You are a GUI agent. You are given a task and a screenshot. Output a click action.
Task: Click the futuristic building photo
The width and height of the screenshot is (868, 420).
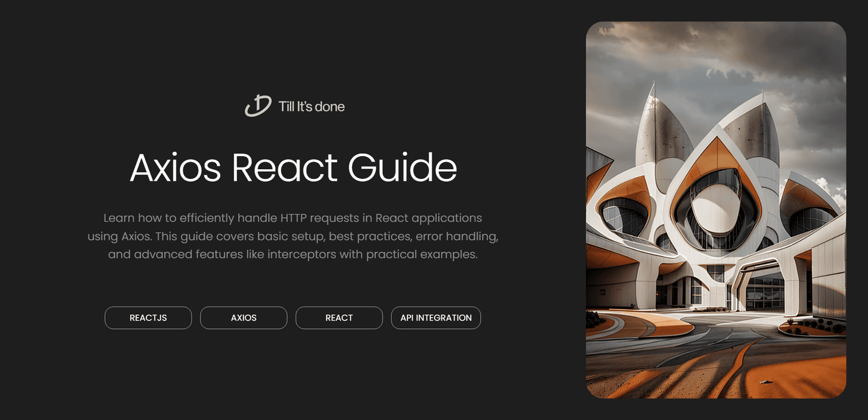pyautogui.click(x=716, y=210)
